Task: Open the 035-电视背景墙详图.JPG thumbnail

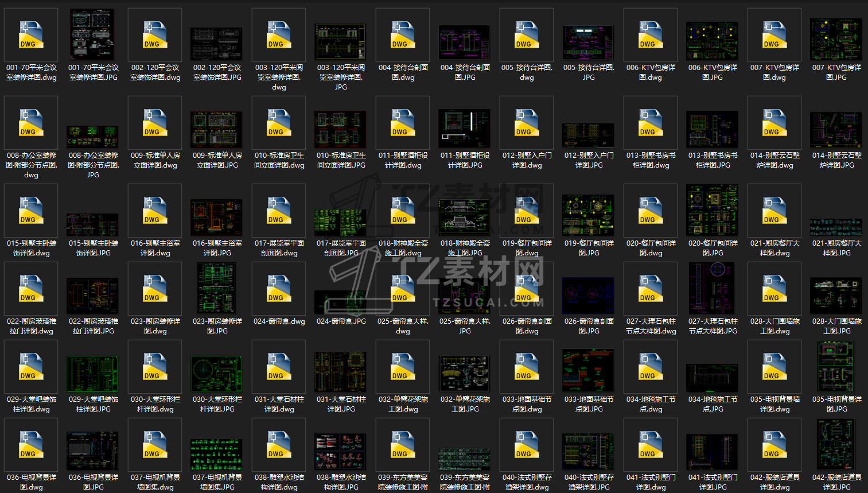Action: pyautogui.click(x=836, y=367)
